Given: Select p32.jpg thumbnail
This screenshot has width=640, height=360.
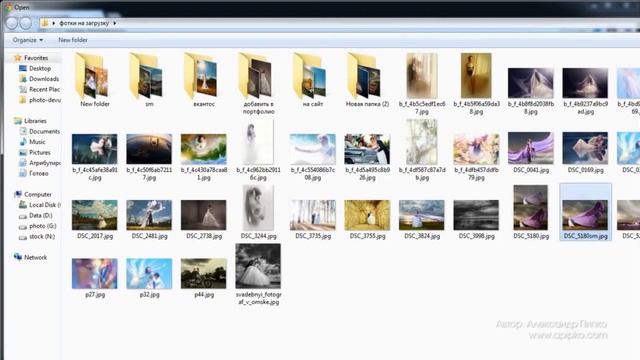Looking at the screenshot, I should (149, 273).
